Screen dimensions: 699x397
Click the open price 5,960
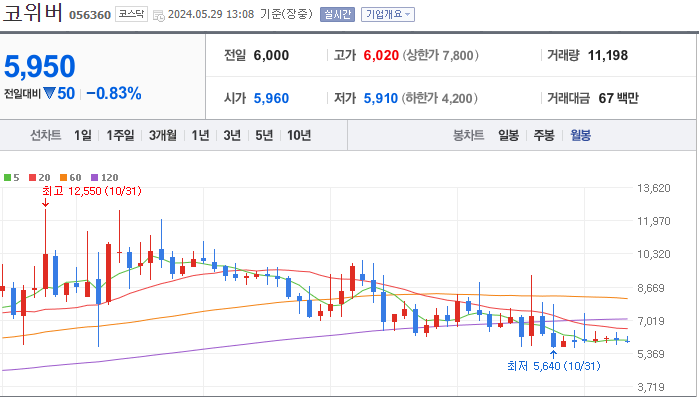coord(271,98)
